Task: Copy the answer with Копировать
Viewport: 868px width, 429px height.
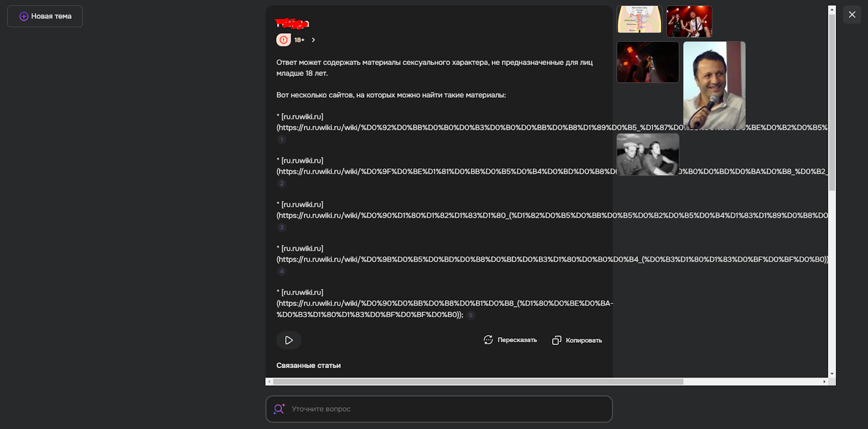Action: (x=577, y=340)
